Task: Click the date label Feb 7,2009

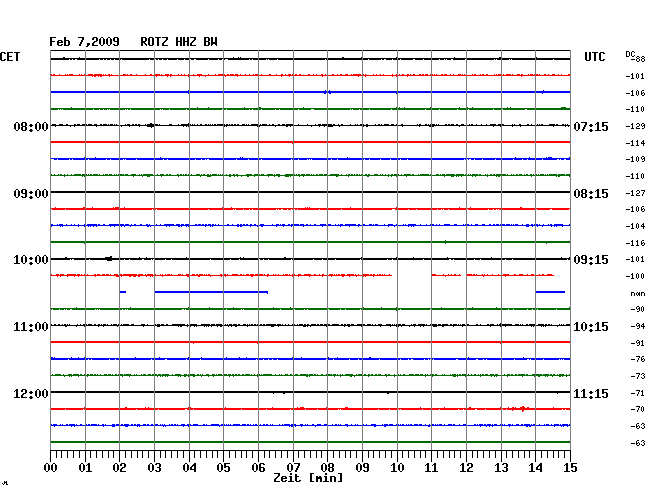Action: pos(84,42)
